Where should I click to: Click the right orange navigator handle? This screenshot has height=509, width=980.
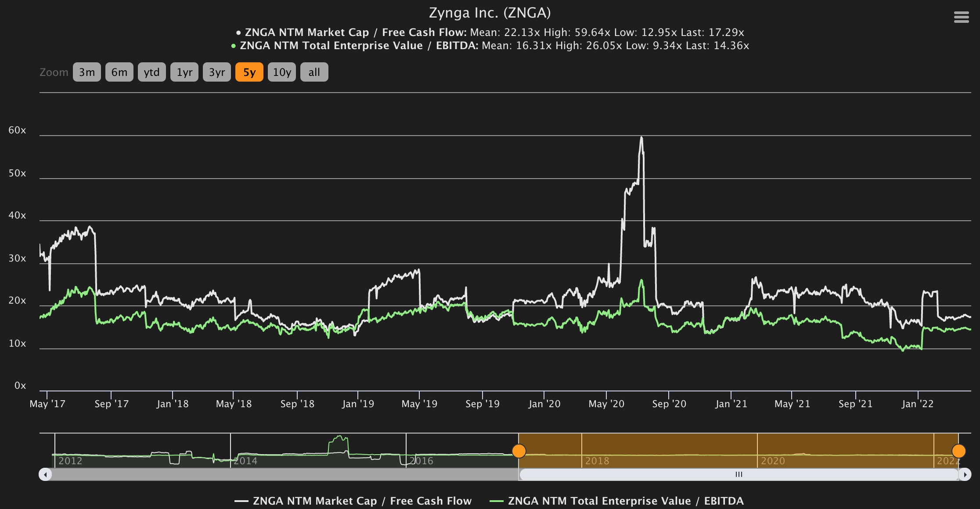(x=958, y=451)
